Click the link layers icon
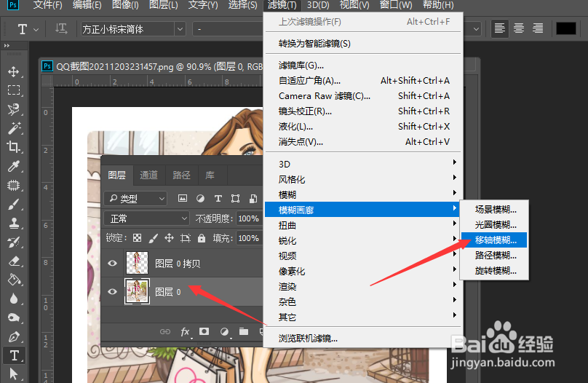 [x=165, y=331]
